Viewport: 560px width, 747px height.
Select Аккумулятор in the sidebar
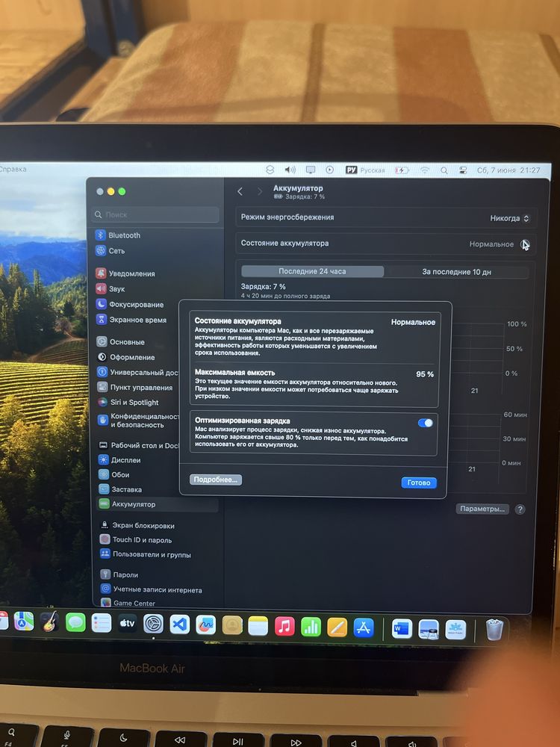[157, 504]
